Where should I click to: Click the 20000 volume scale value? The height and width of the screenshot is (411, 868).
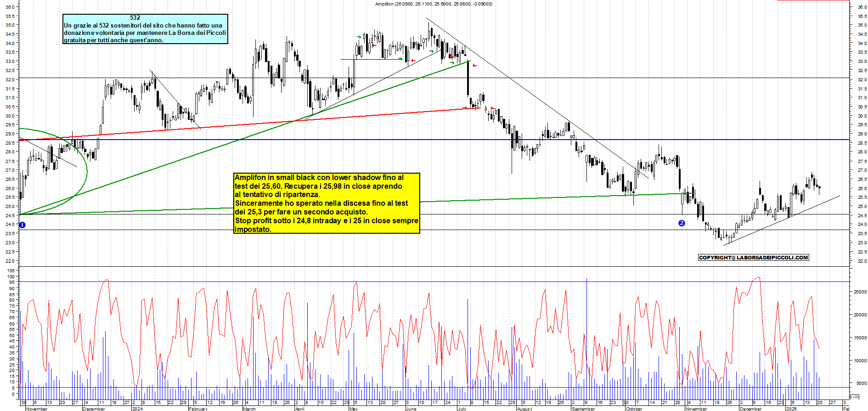[860, 315]
